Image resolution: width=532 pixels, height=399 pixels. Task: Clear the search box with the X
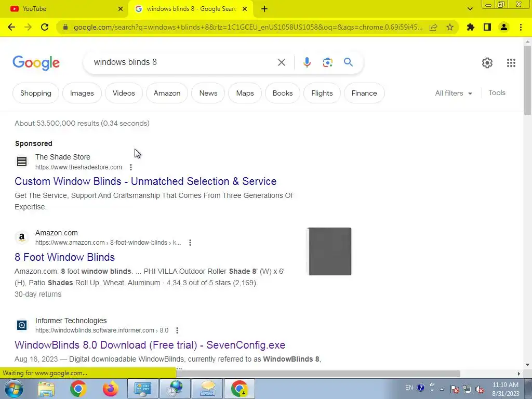click(x=281, y=62)
